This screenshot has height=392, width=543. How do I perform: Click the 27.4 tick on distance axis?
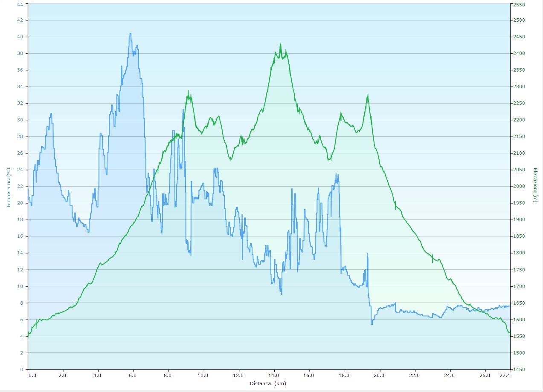tap(505, 375)
